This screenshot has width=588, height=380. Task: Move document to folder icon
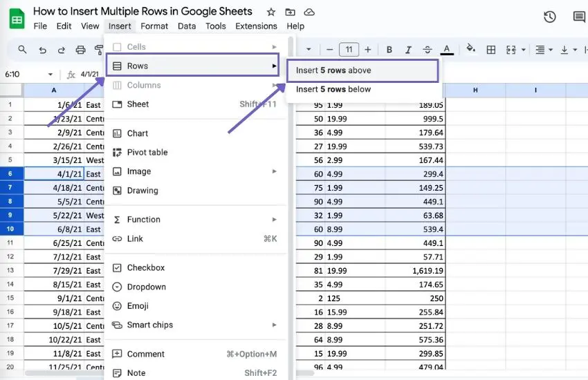point(290,12)
